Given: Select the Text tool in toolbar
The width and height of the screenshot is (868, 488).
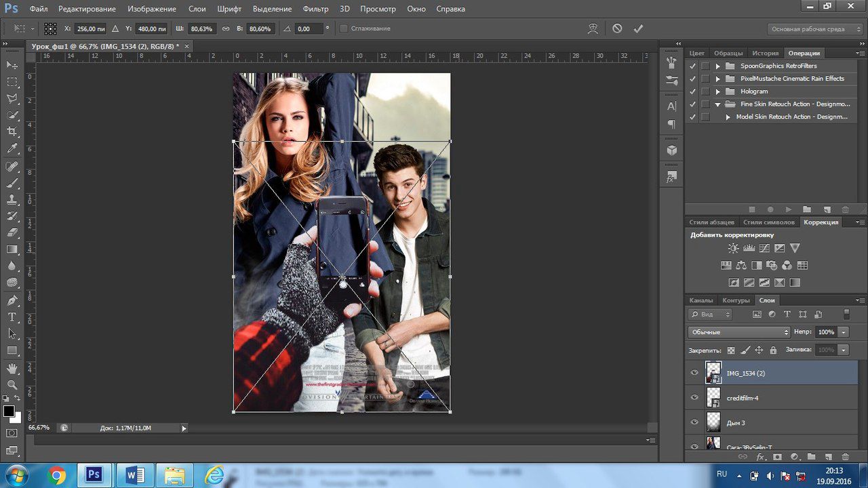Looking at the screenshot, I should click(x=12, y=317).
